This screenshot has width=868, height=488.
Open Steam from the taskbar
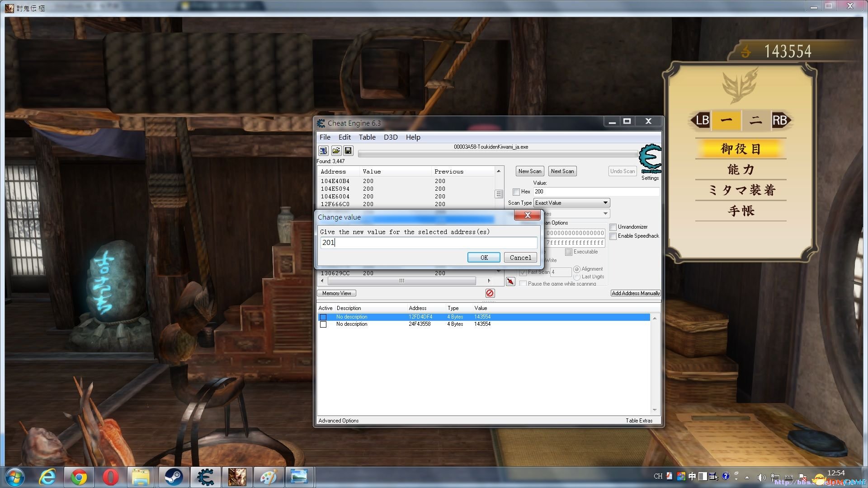(174, 477)
